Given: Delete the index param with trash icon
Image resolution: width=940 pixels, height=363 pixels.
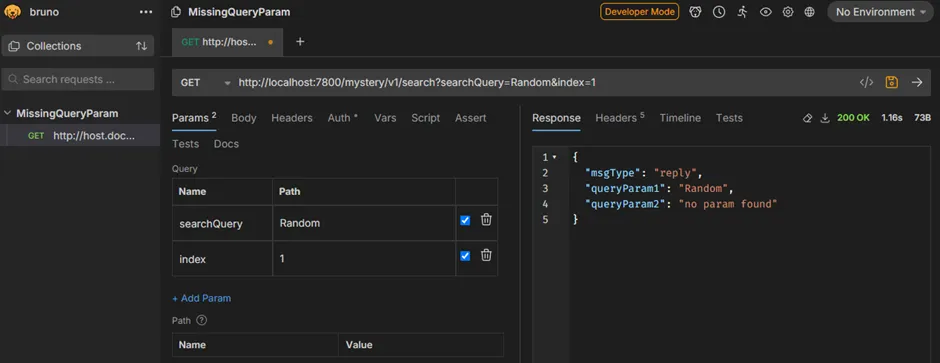Looking at the screenshot, I should click(x=486, y=256).
